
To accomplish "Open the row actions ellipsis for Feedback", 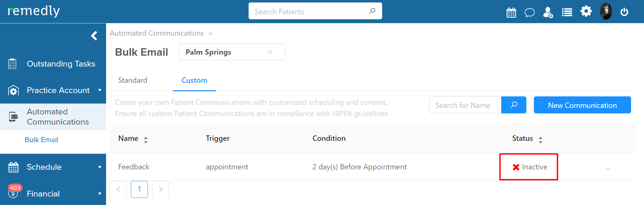I will tap(608, 168).
